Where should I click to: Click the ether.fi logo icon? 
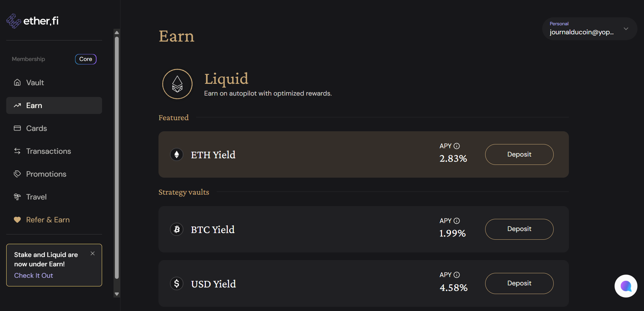(14, 21)
